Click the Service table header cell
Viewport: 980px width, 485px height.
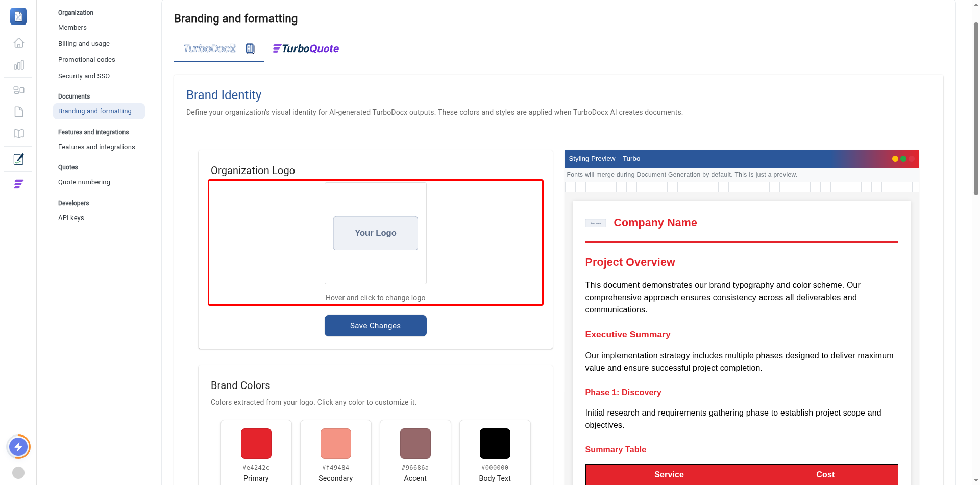coord(669,475)
